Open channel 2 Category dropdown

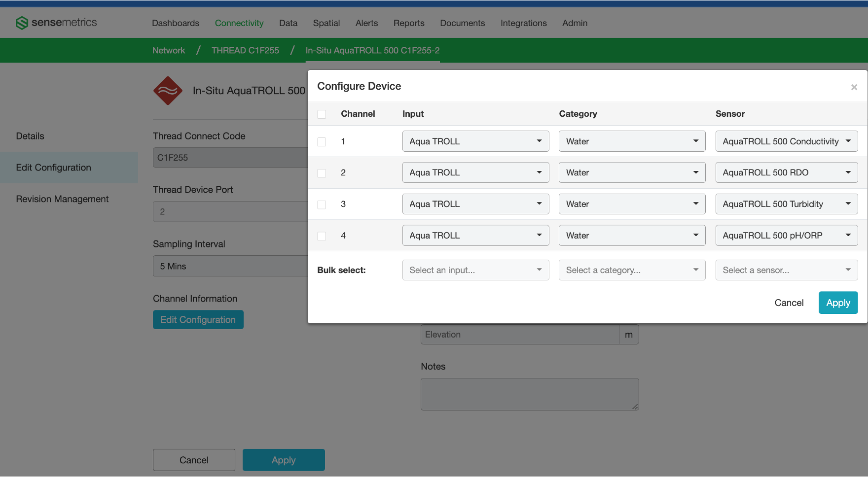(632, 172)
